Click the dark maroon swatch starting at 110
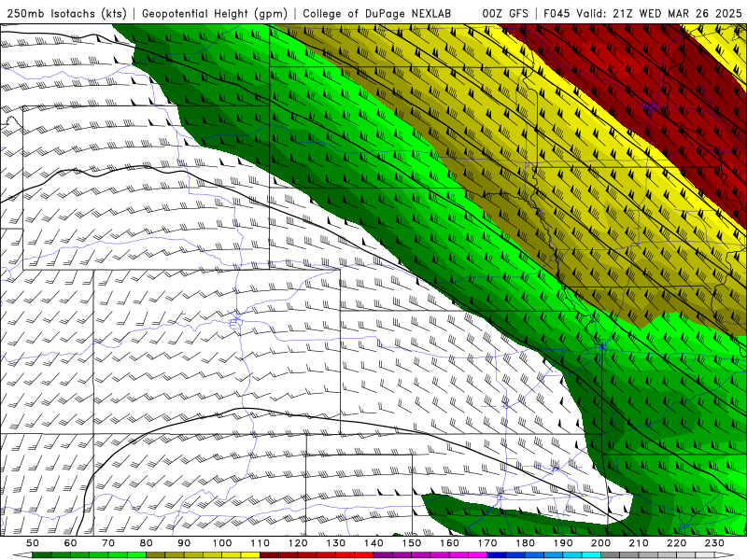Viewport: 747px width, 560px height. pos(269,555)
